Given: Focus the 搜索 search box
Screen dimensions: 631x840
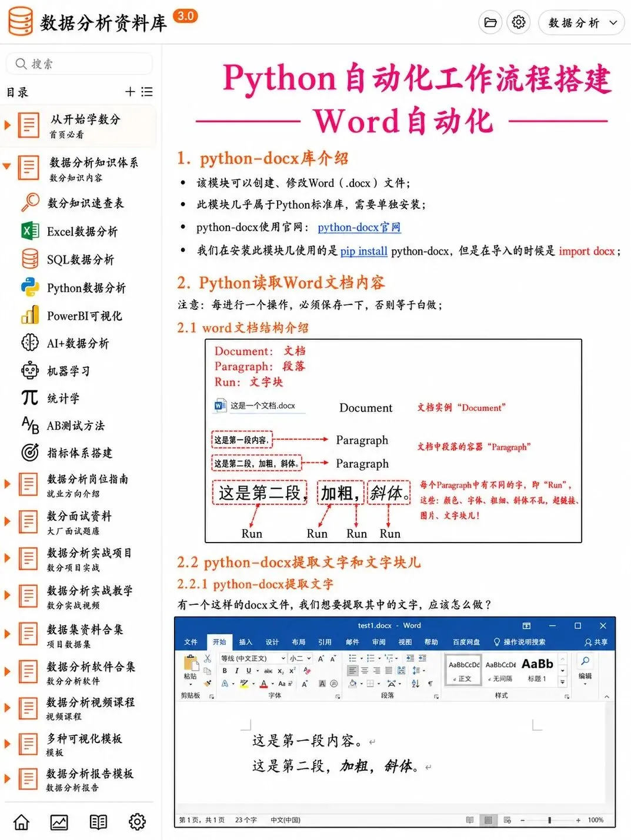Looking at the screenshot, I should click(79, 63).
